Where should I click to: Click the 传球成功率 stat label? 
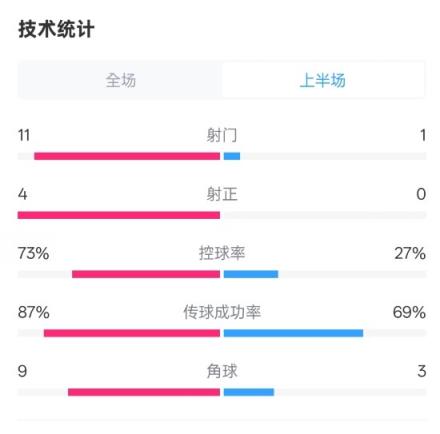point(222,312)
